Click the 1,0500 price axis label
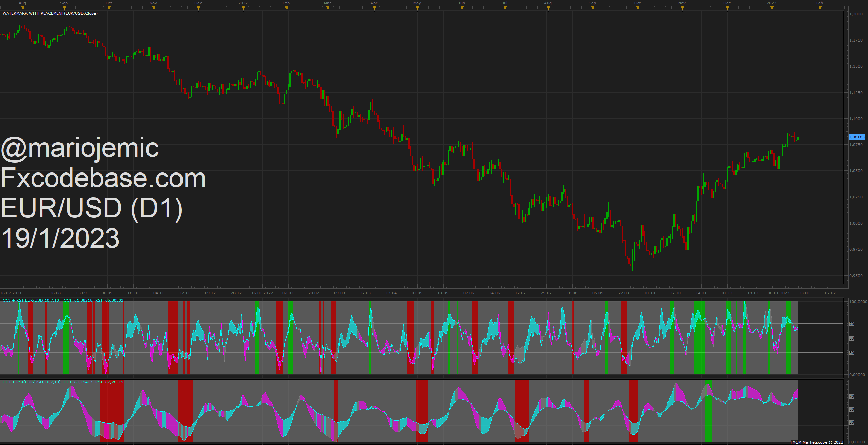This screenshot has height=445, width=868. pos(856,171)
